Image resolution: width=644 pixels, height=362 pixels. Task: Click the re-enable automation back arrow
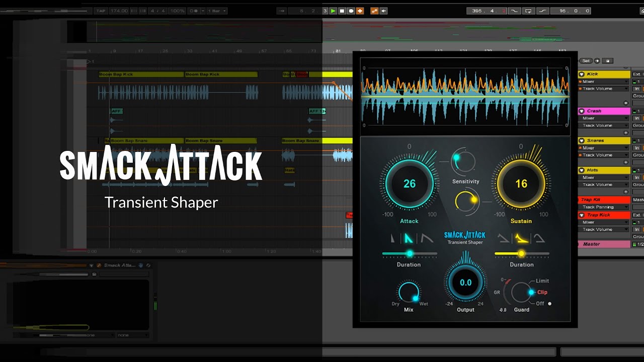383,11
